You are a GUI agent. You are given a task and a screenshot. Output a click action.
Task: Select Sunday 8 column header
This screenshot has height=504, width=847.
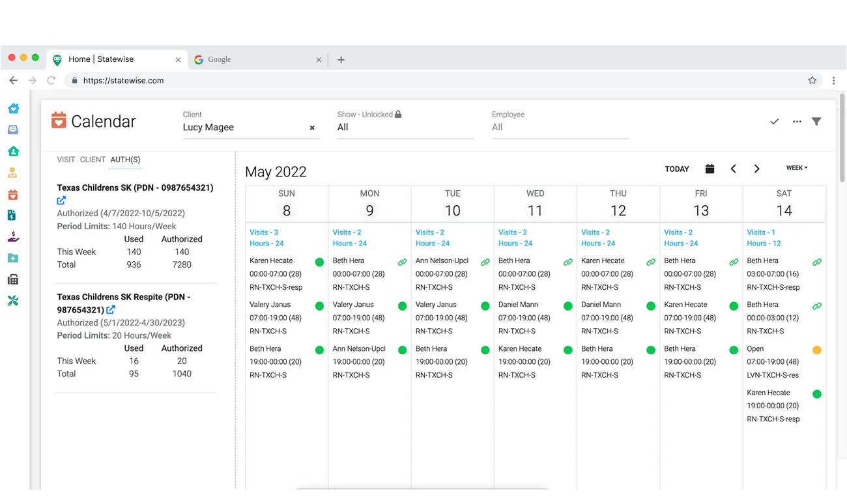click(x=287, y=204)
